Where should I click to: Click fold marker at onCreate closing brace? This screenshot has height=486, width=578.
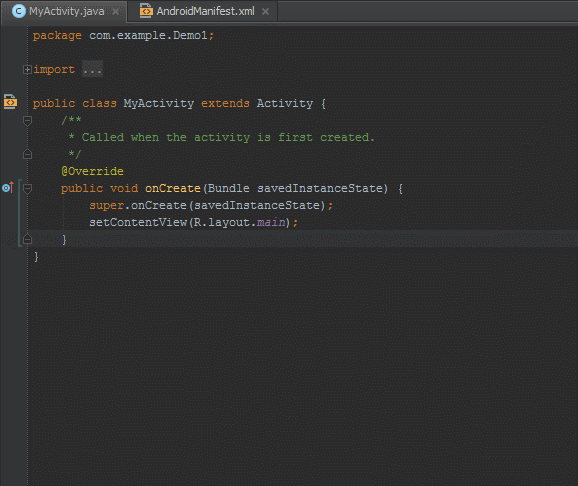click(x=27, y=239)
